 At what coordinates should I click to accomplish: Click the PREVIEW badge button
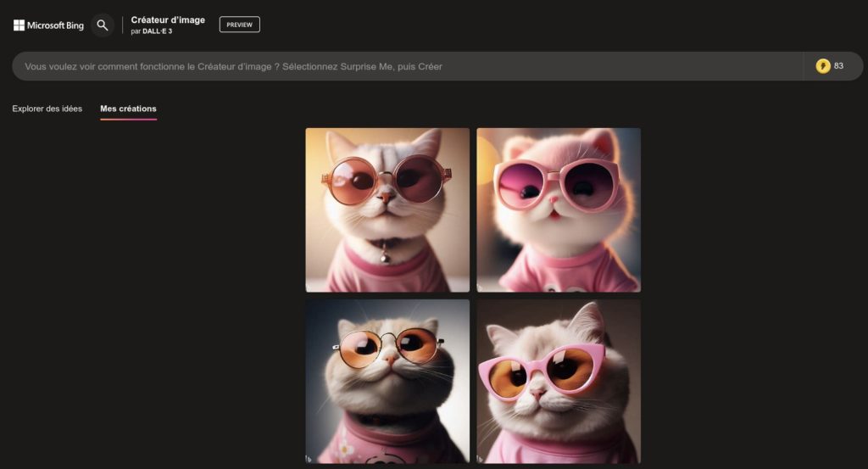pos(240,25)
